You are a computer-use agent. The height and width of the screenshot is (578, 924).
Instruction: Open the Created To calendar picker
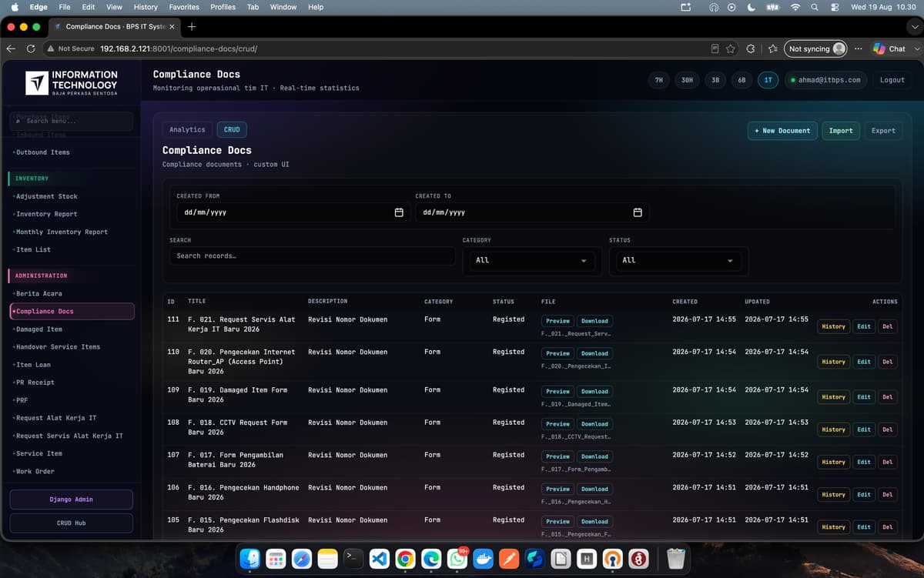click(x=638, y=212)
